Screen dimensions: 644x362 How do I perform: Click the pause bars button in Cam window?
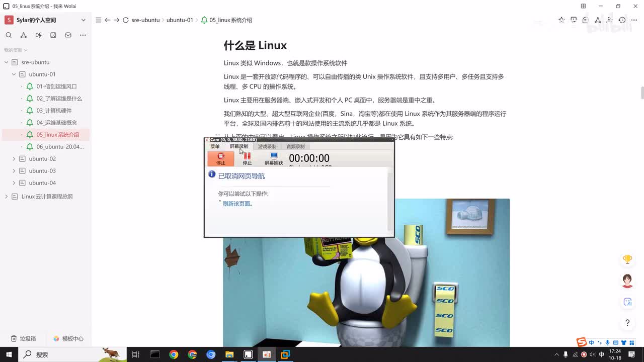point(247,159)
